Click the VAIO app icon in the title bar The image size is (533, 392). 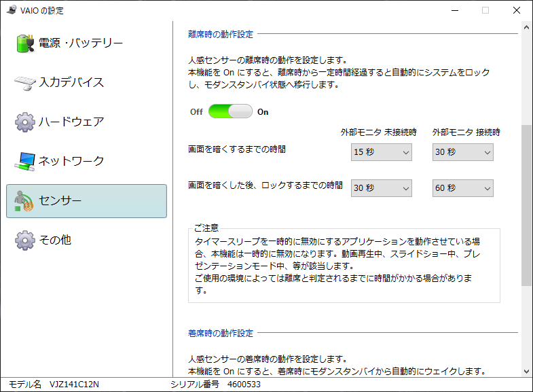tap(12, 10)
